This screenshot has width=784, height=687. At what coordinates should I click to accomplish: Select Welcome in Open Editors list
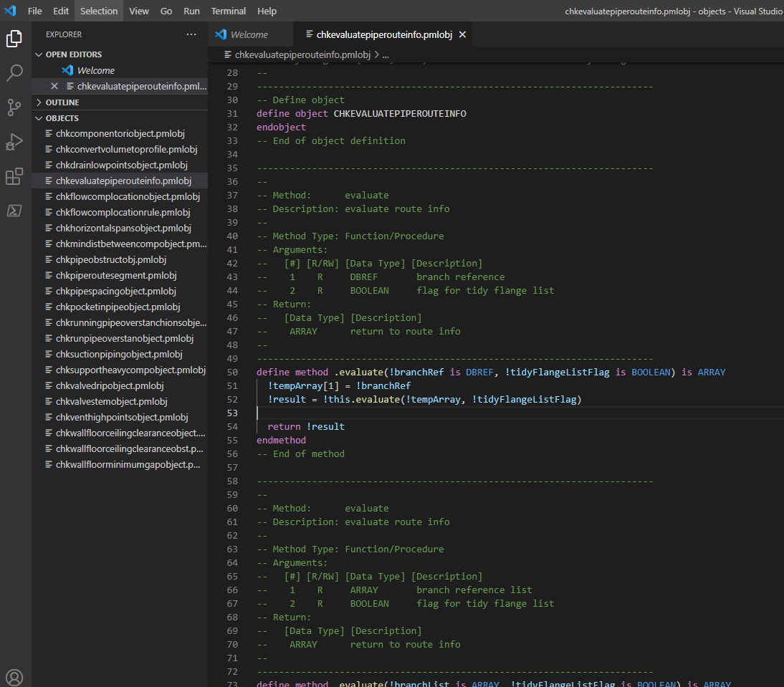pos(96,70)
